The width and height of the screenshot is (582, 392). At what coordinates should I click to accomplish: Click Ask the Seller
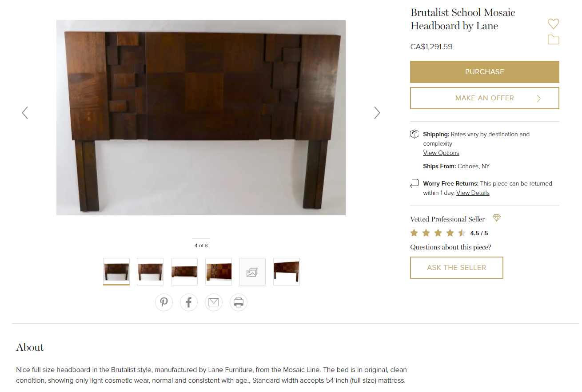[456, 267]
